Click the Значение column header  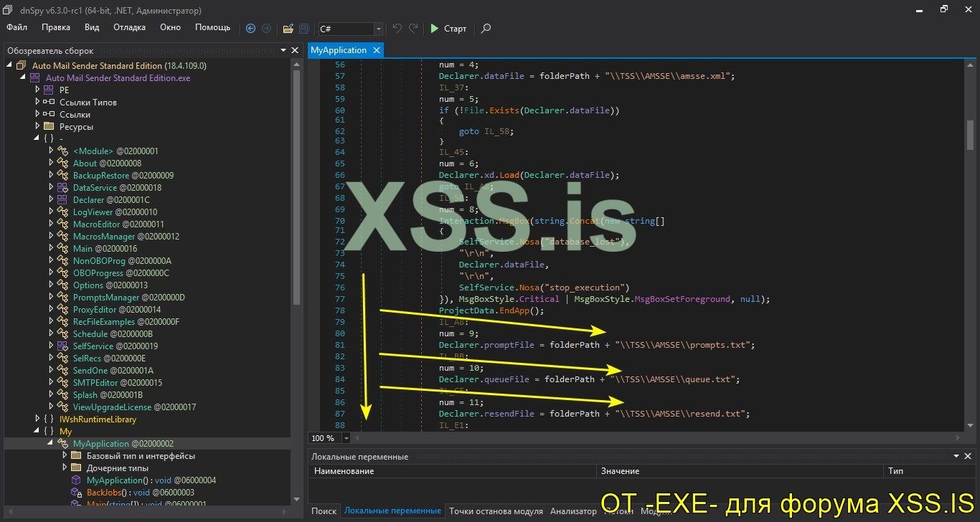pos(740,471)
